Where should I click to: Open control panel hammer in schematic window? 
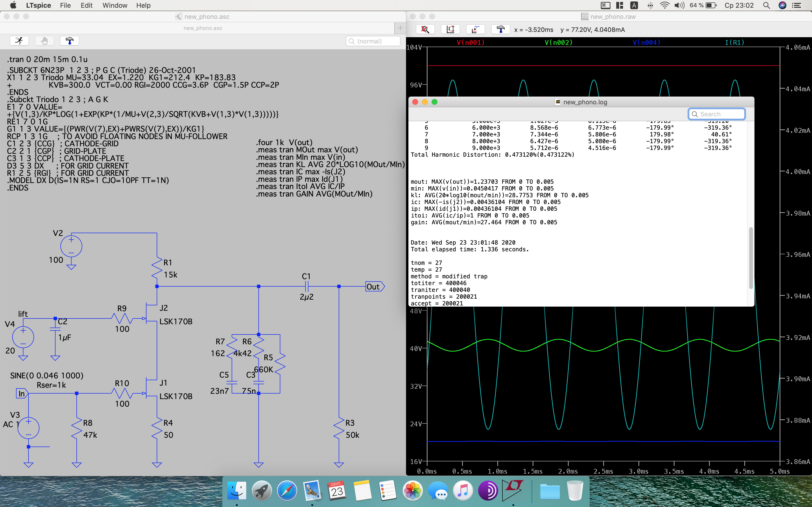click(69, 41)
